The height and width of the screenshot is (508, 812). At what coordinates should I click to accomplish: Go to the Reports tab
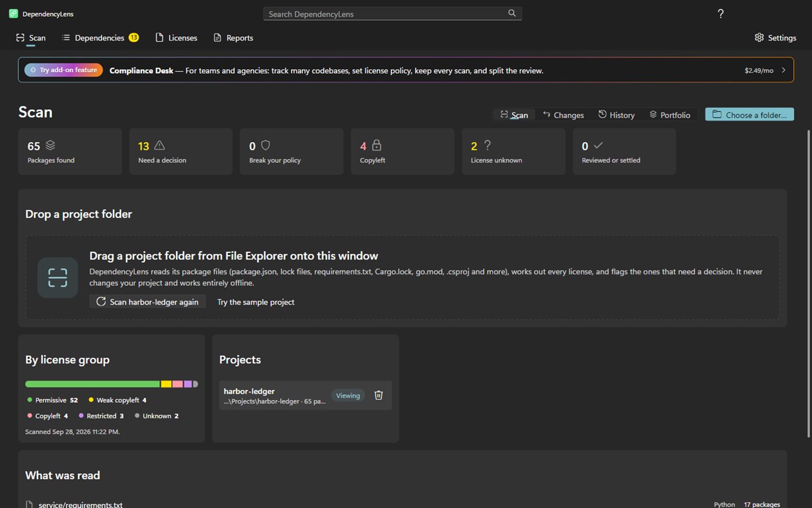(x=233, y=37)
